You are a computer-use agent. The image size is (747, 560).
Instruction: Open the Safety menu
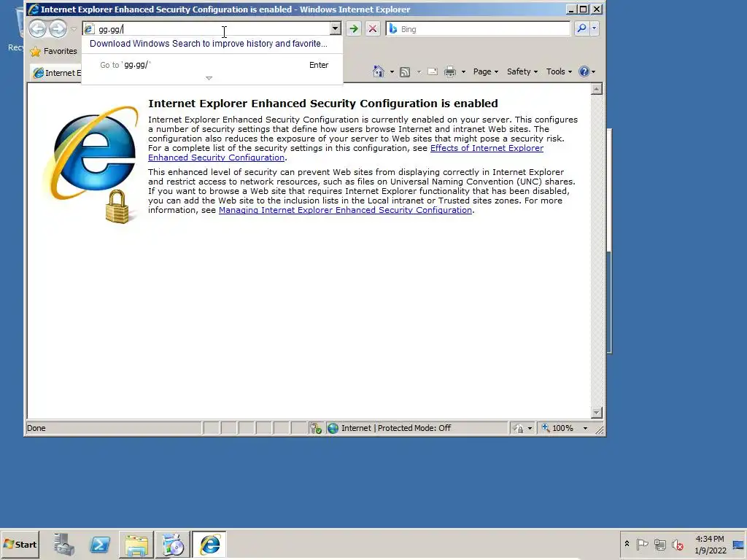pyautogui.click(x=522, y=71)
